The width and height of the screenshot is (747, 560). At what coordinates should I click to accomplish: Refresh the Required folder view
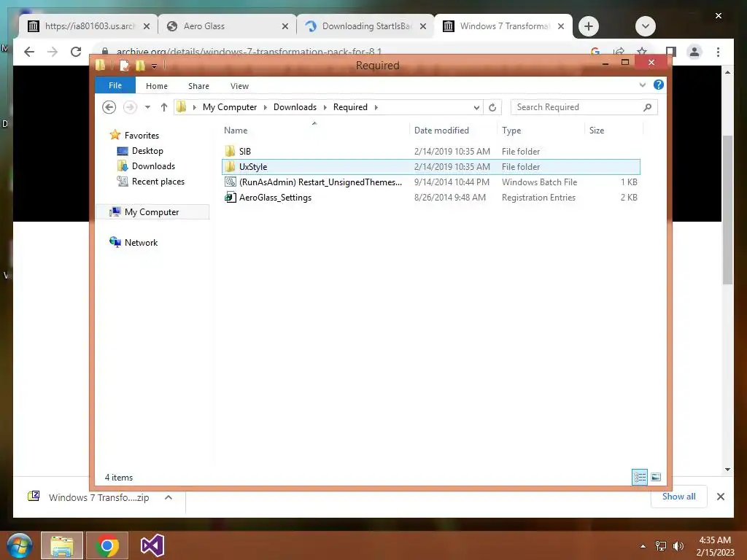(x=492, y=107)
